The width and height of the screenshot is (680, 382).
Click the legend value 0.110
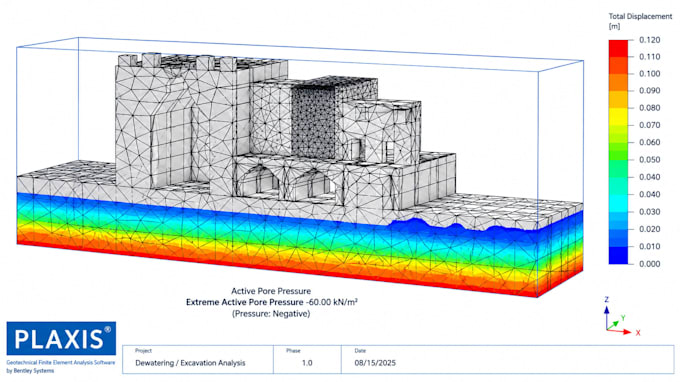click(x=650, y=57)
